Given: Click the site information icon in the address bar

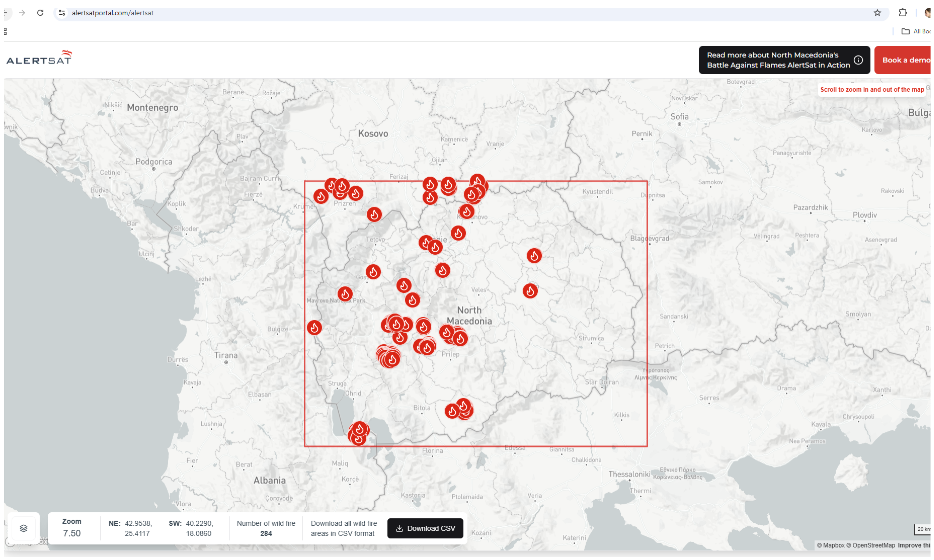Looking at the screenshot, I should 62,13.
